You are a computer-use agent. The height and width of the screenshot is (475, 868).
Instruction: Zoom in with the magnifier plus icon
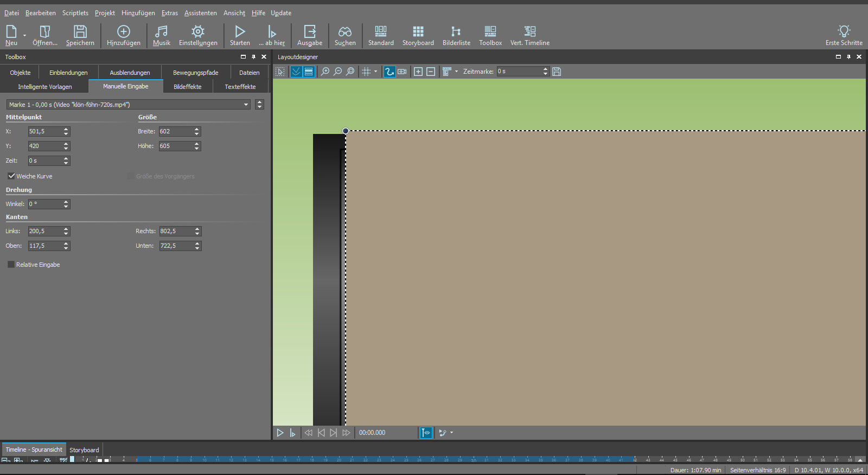point(325,72)
